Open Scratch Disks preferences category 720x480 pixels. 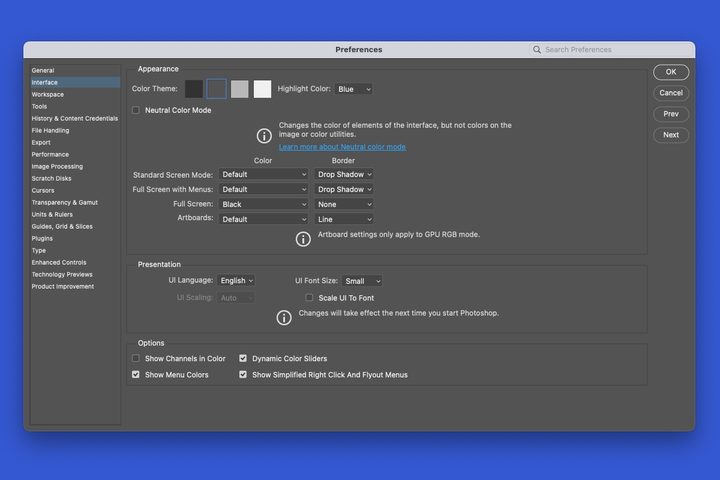75,178
